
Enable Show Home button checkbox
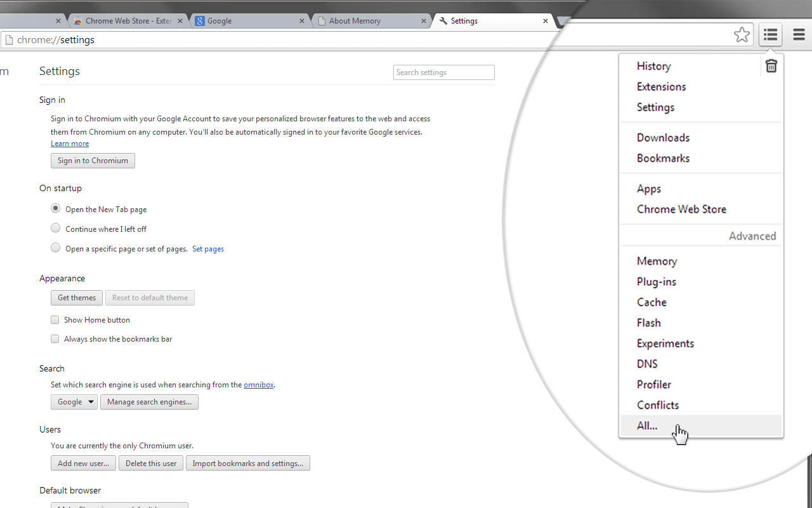tap(55, 320)
